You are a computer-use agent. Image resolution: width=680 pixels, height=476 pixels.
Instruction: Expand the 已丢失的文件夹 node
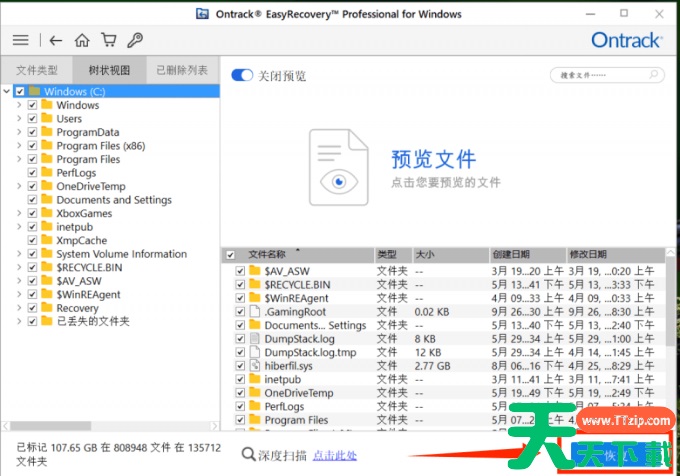point(19,321)
